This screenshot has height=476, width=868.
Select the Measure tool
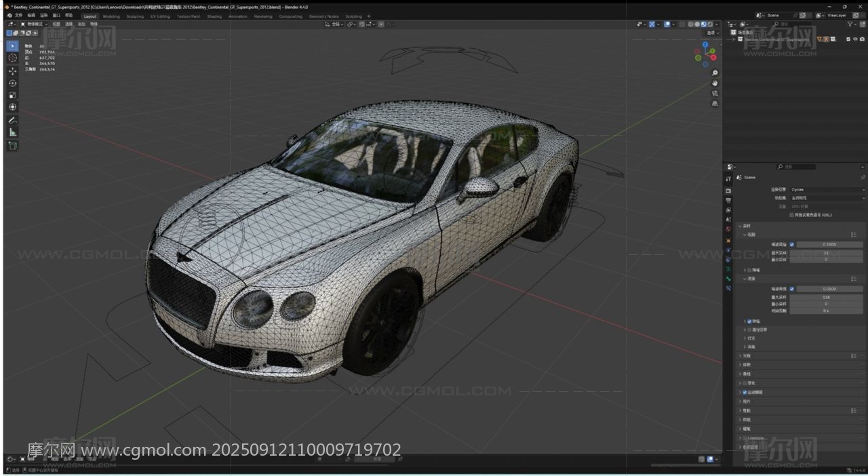click(12, 132)
